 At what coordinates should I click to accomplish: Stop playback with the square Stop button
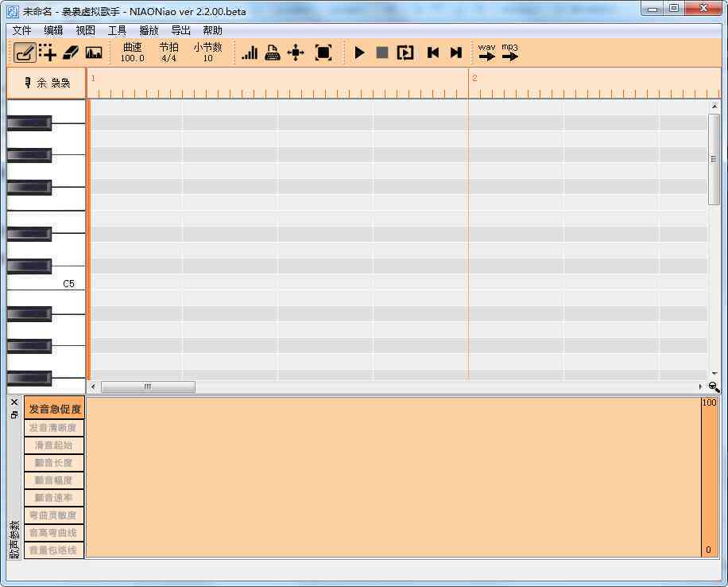pyautogui.click(x=382, y=52)
